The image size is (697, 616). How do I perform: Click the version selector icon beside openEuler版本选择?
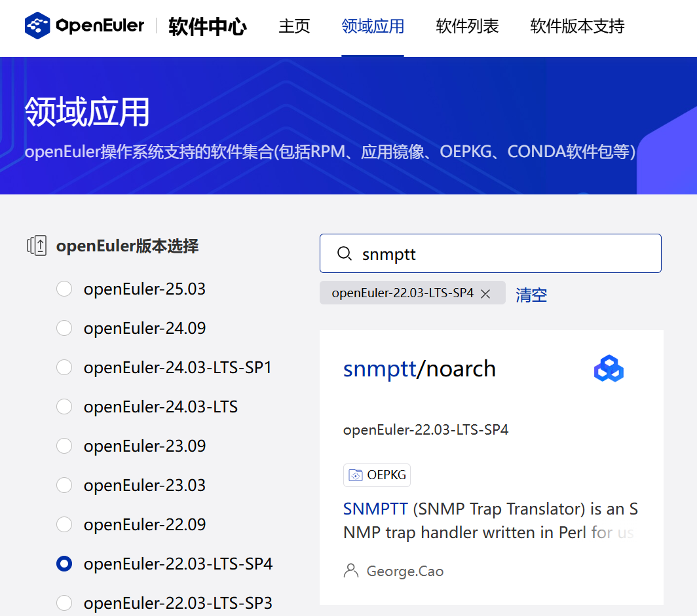[x=36, y=245]
